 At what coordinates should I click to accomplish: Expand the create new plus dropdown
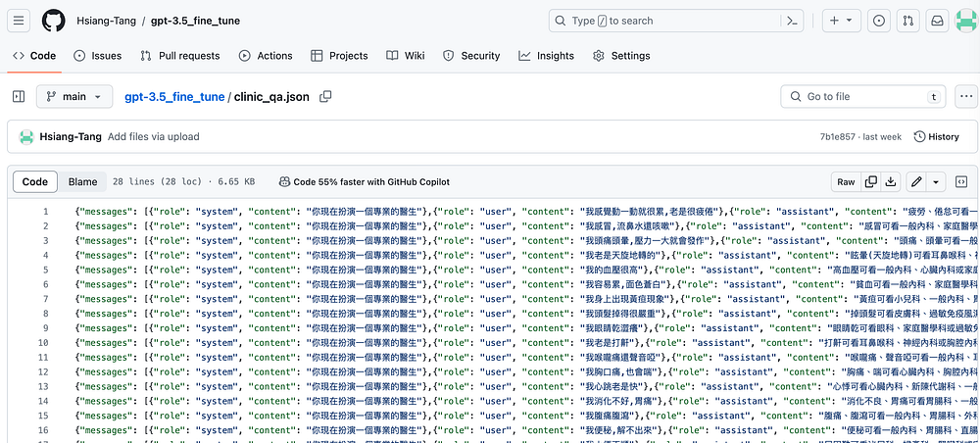pyautogui.click(x=840, y=21)
